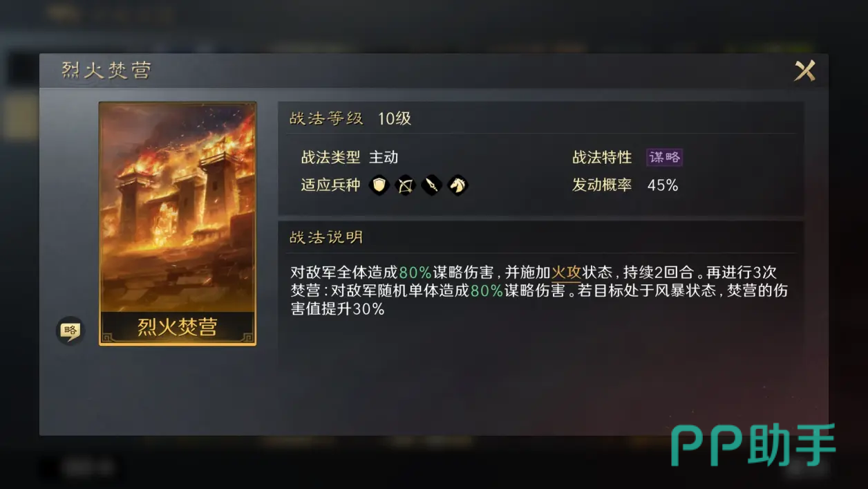Tap the horse cavalry troop icon
Image resolution: width=868 pixels, height=489 pixels.
click(457, 185)
